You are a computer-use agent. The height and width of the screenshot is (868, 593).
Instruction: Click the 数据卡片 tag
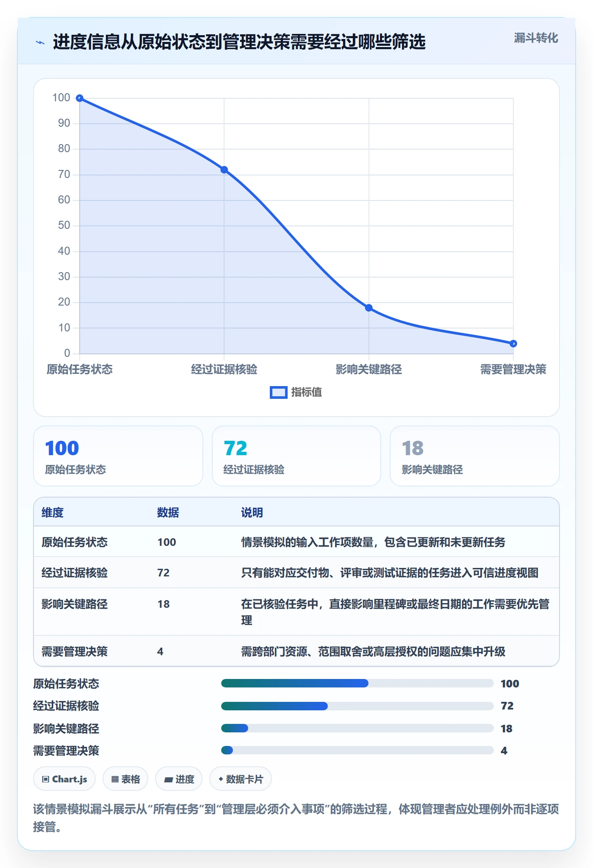[241, 779]
